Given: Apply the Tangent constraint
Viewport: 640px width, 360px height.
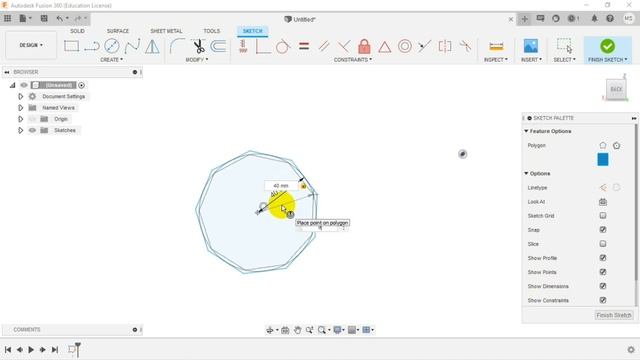Looking at the screenshot, I should click(283, 46).
